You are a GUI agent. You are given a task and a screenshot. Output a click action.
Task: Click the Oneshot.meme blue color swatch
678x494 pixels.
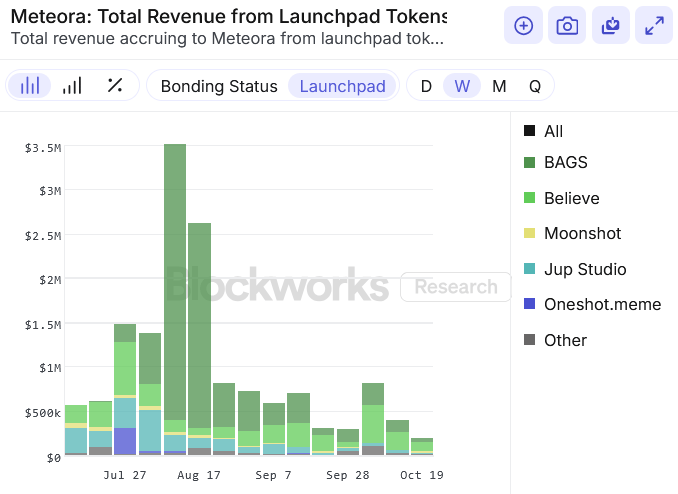529,304
